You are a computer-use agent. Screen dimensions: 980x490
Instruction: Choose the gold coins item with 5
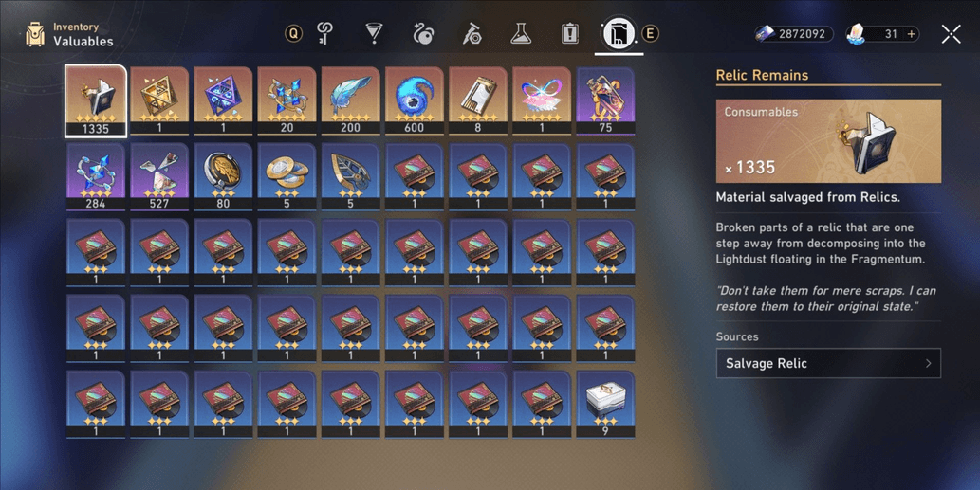click(x=287, y=176)
